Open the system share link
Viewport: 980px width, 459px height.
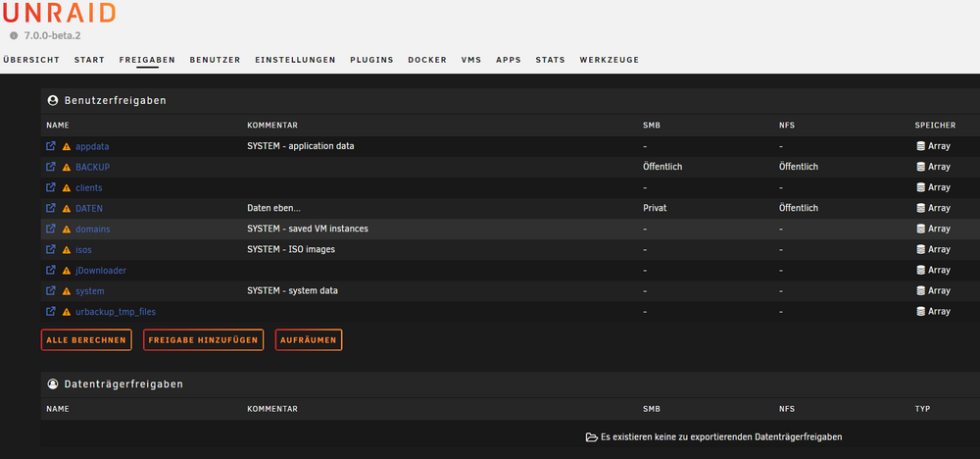pos(90,290)
